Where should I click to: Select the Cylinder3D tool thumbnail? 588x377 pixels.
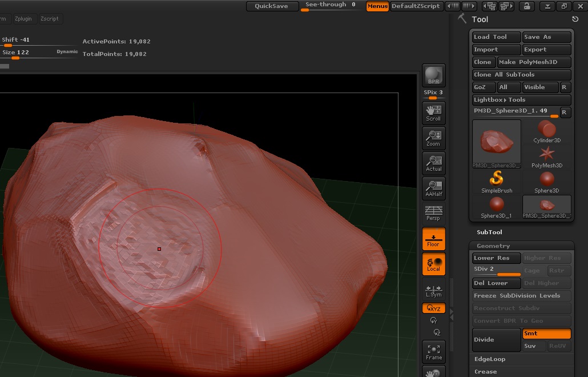click(x=546, y=132)
